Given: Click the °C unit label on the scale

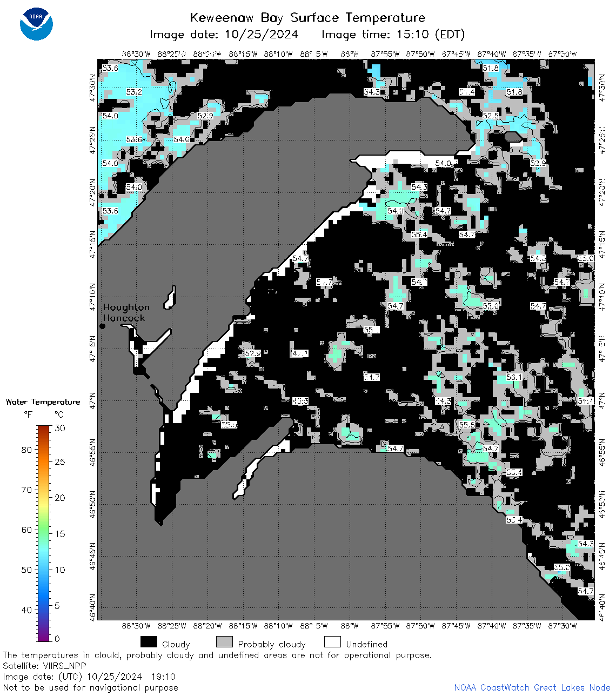Looking at the screenshot, I should point(59,414).
